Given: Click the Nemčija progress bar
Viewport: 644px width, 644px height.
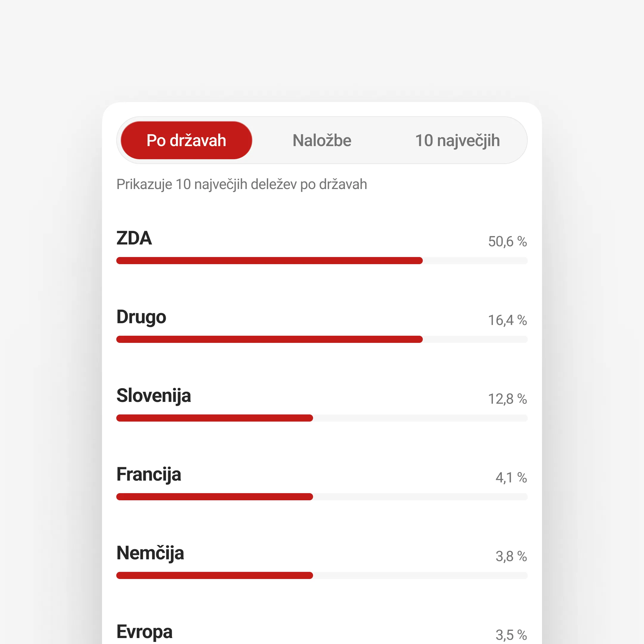Looking at the screenshot, I should 322,575.
